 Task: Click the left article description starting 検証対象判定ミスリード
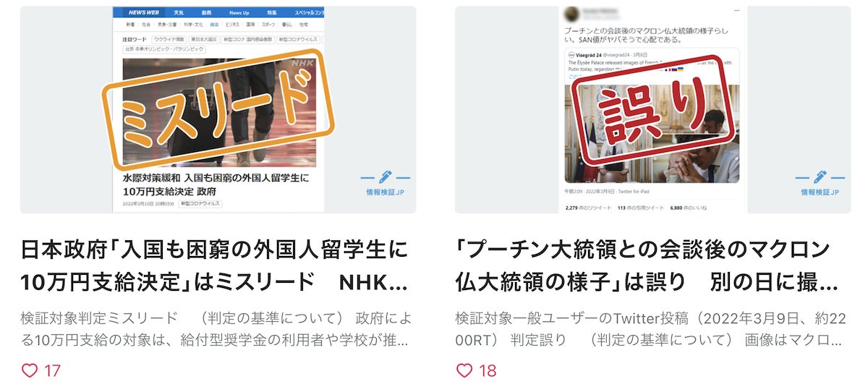click(x=214, y=329)
